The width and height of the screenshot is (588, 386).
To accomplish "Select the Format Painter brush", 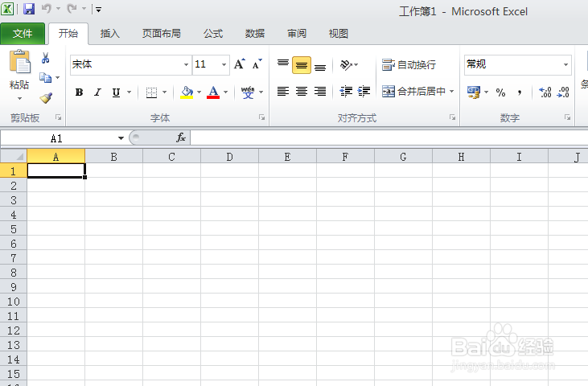I will [46, 98].
